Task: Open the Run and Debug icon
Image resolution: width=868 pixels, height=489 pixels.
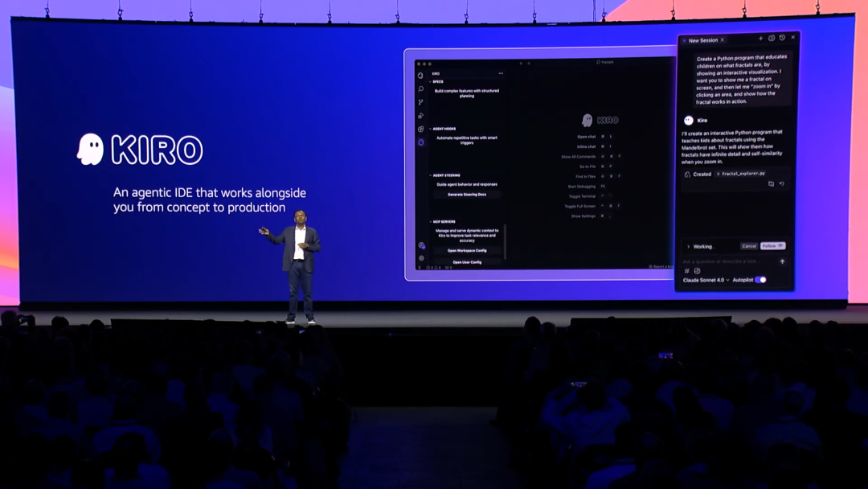Action: coord(420,116)
